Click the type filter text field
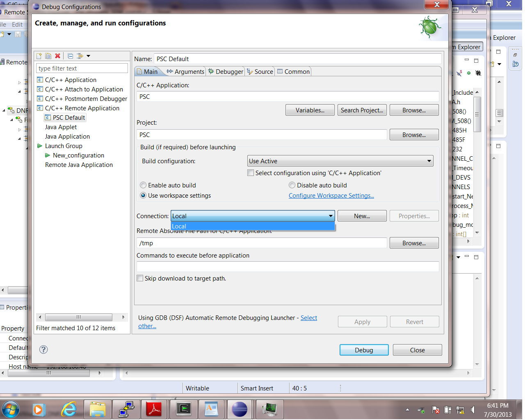 pos(82,68)
